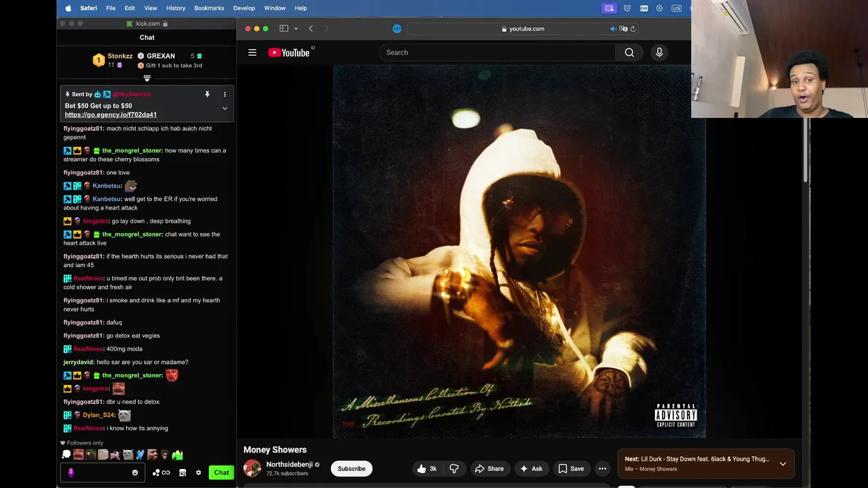Viewport: 868px width, 488px height.
Task: Expand the pinned message chevron
Action: (x=224, y=108)
